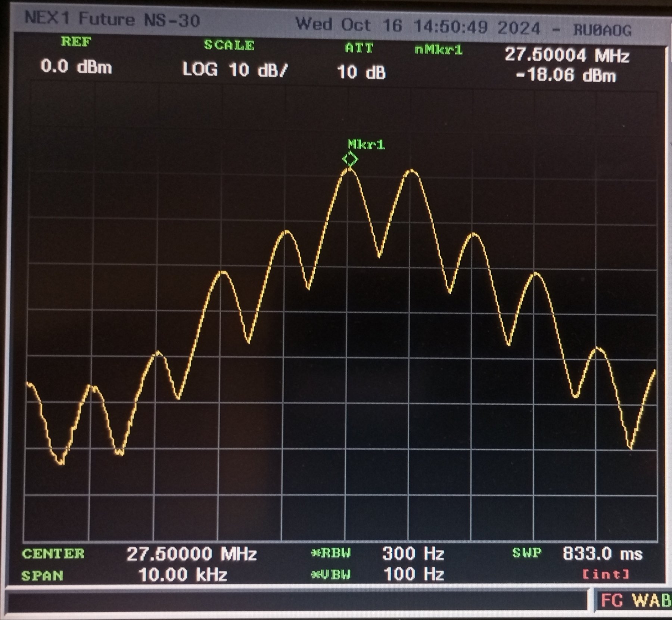Click the RBW label

[x=331, y=553]
